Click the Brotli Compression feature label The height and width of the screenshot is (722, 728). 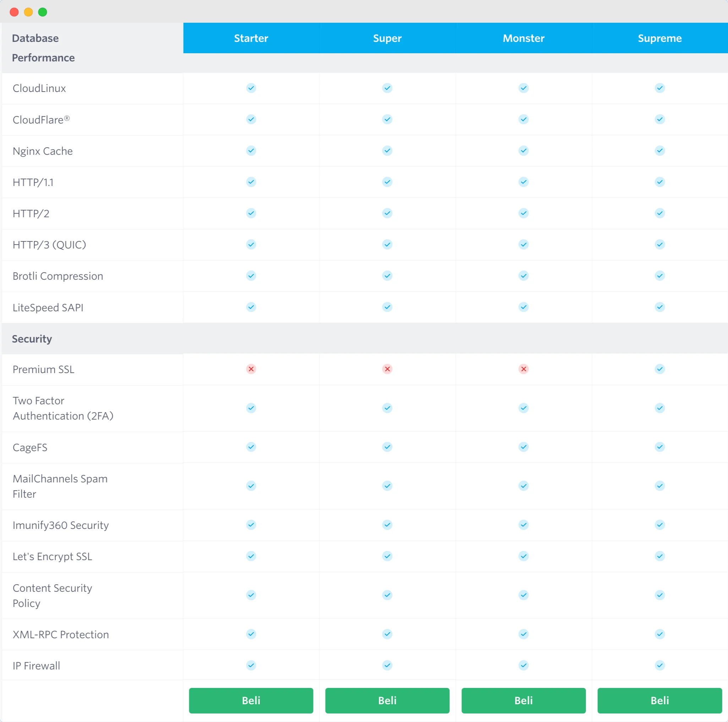pos(58,276)
